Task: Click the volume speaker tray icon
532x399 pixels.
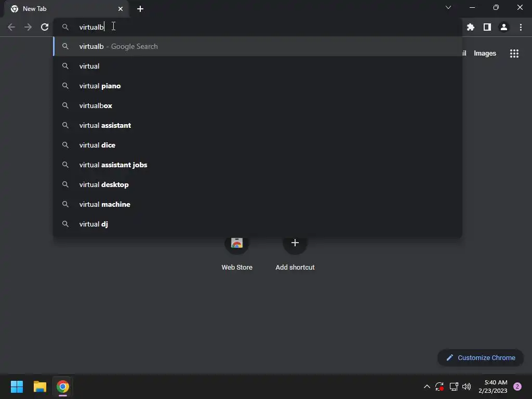Action: (467, 387)
